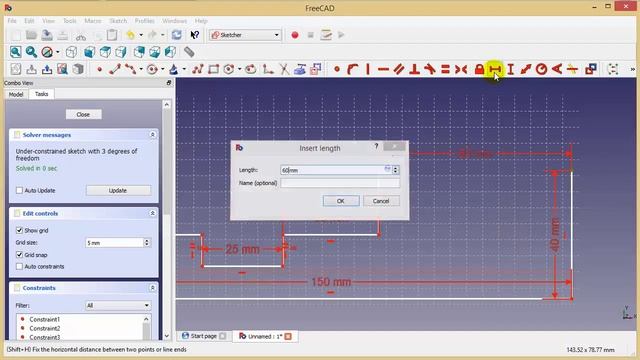
Task: Click the What's This help cursor icon
Action: [195, 35]
